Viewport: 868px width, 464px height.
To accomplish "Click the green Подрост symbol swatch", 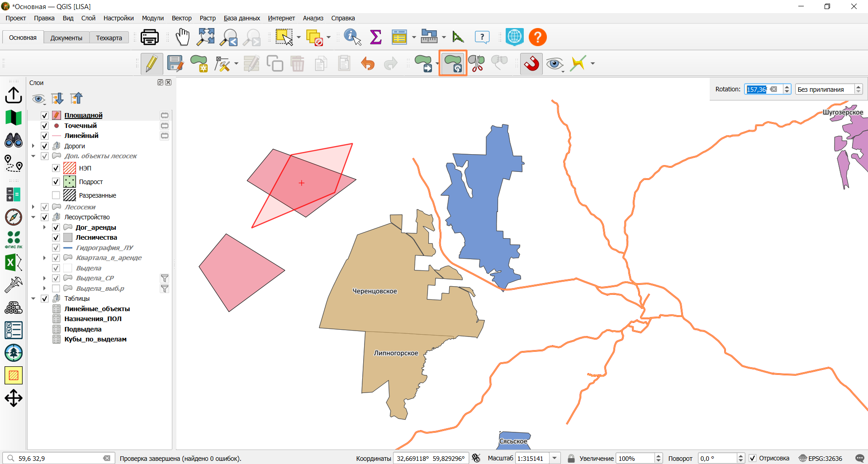I will click(70, 182).
